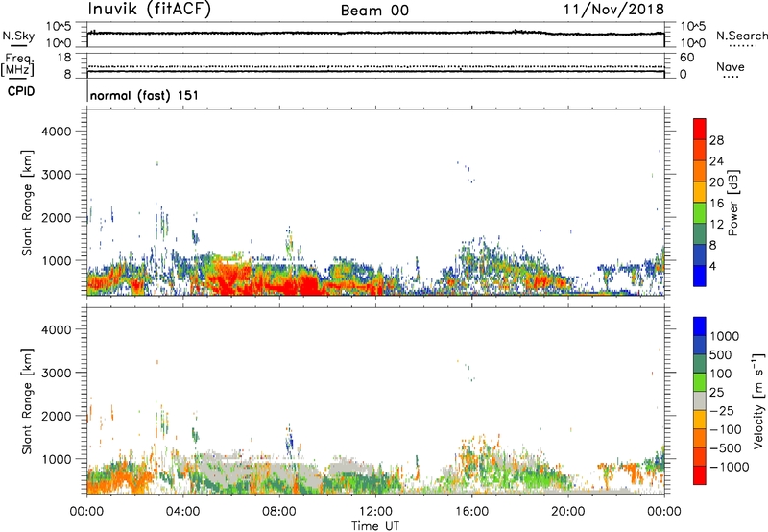Click the "04:00" time tick label

tap(183, 512)
